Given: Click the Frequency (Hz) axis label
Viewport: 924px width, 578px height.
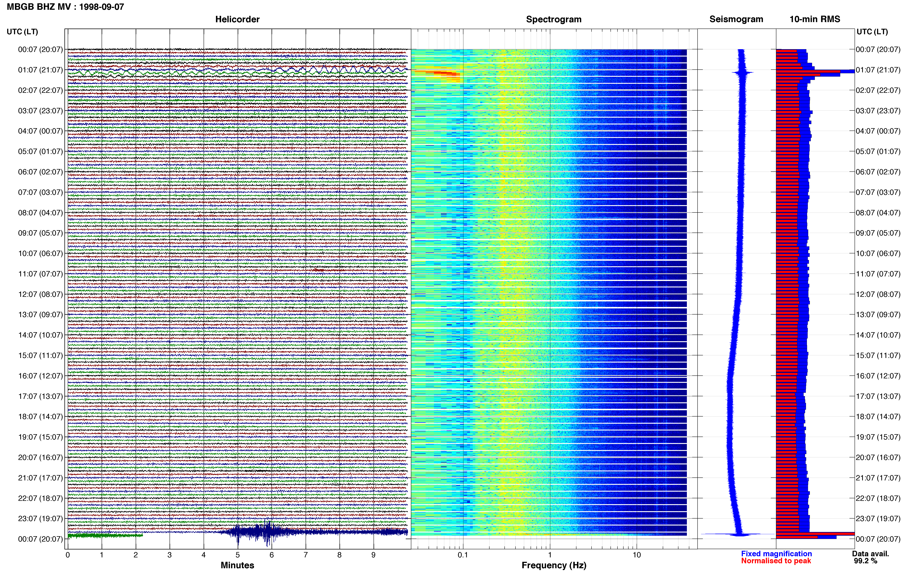Looking at the screenshot, I should [554, 565].
